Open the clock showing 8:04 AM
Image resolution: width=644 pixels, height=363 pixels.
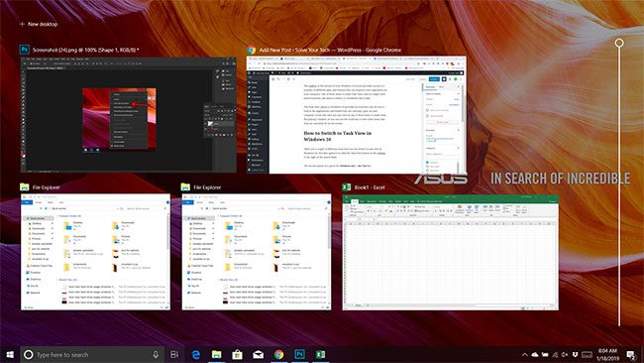[x=608, y=354]
